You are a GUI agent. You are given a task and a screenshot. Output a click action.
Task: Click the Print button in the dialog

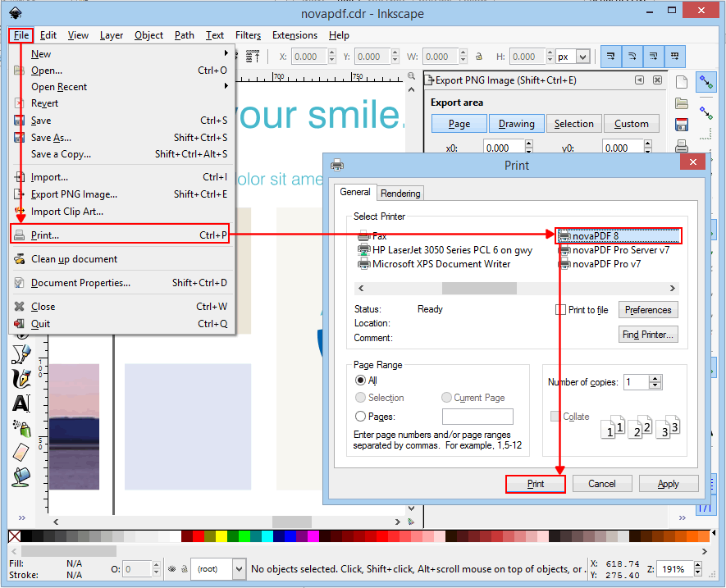[535, 484]
